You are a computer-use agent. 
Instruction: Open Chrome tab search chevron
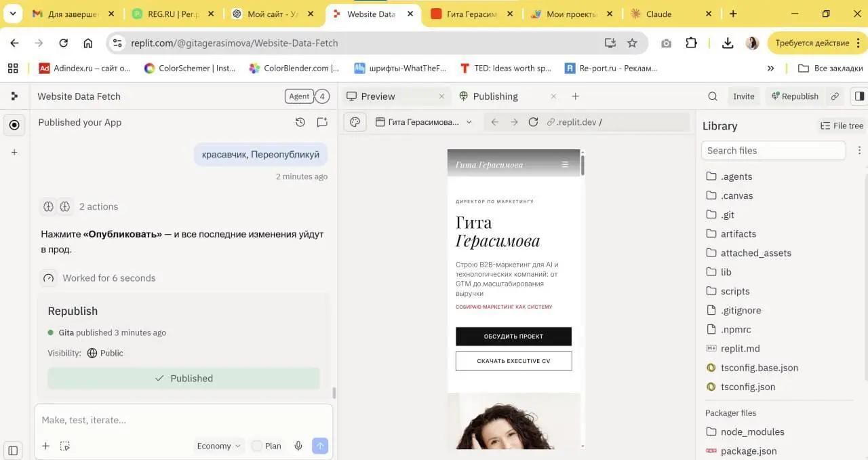coord(12,14)
